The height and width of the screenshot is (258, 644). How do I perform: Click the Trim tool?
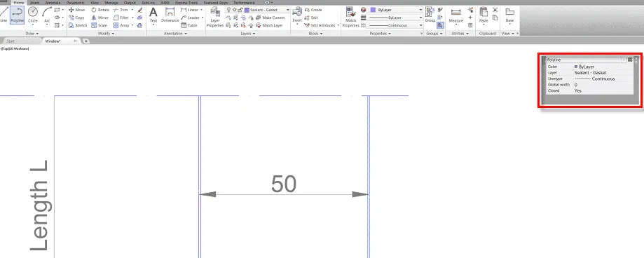point(121,10)
